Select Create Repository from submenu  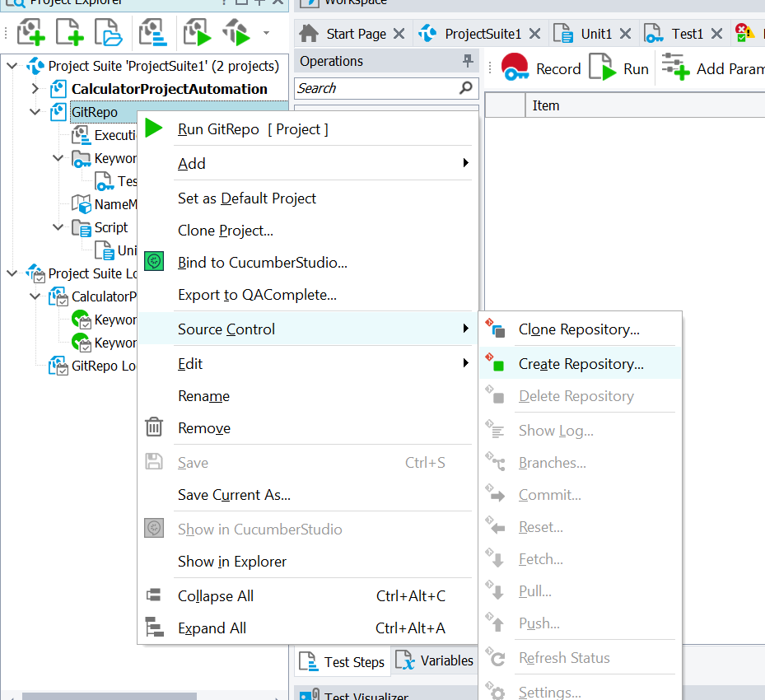[581, 364]
